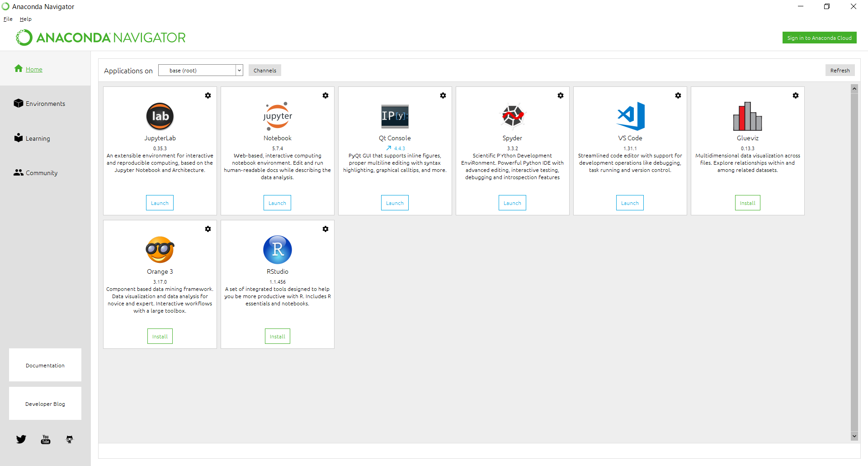Click RStudio version 1.1.456 text
The width and height of the screenshot is (868, 466).
(278, 282)
